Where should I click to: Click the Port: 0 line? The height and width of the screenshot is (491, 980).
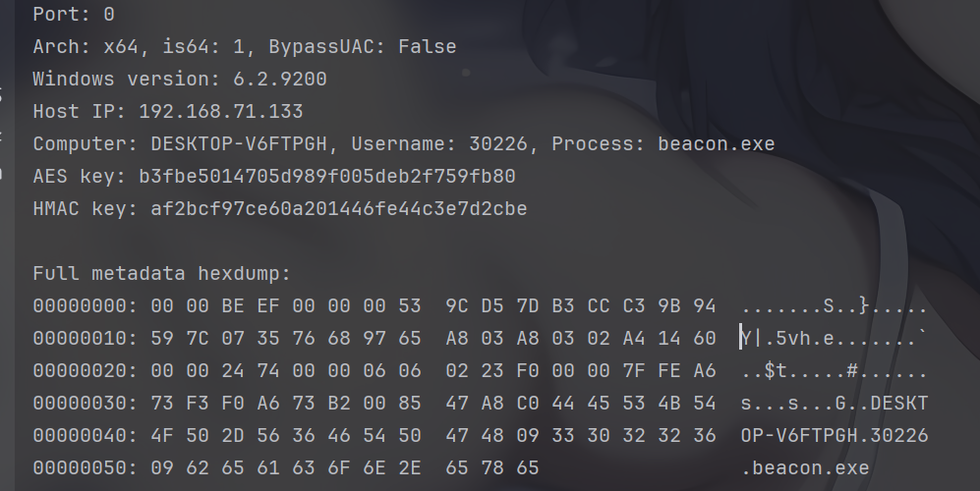coord(74,15)
